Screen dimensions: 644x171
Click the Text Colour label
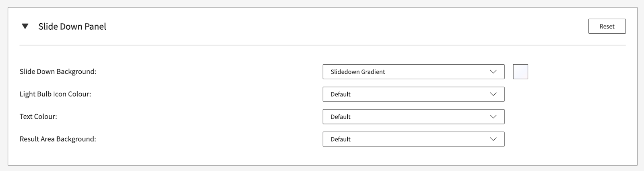pos(38,117)
